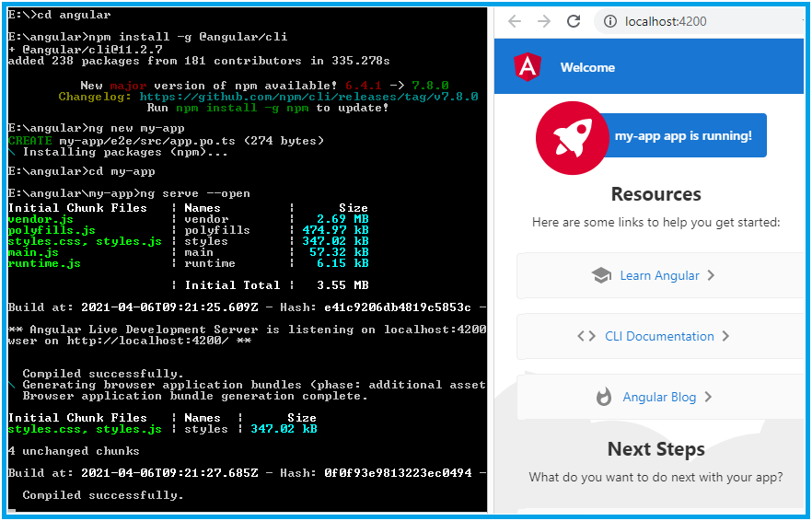Click the red rocket icon
The height and width of the screenshot is (521, 812).
point(572,137)
